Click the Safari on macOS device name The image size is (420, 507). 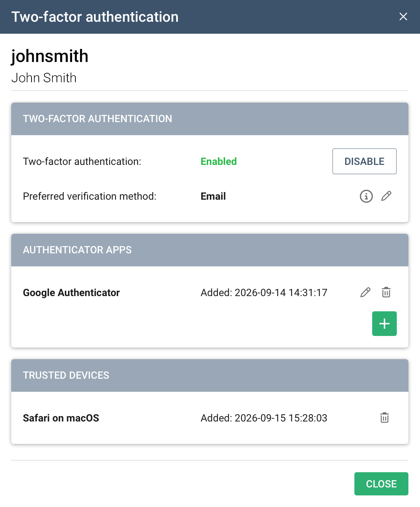[x=61, y=418]
